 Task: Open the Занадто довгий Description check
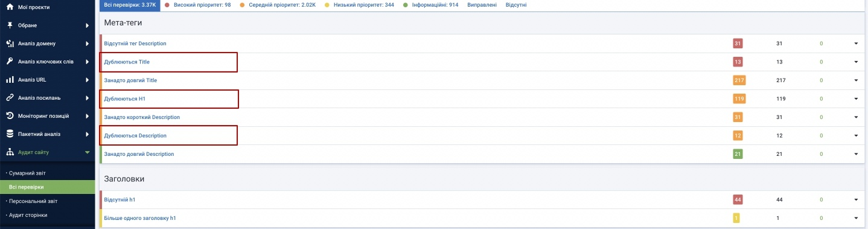(139, 154)
